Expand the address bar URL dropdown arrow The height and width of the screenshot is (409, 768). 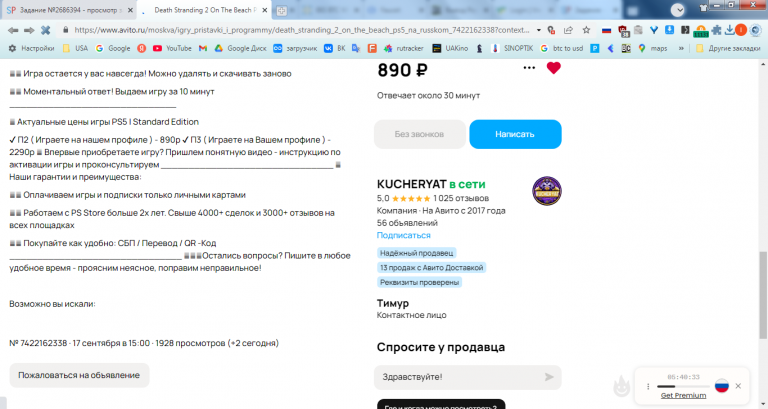539,30
